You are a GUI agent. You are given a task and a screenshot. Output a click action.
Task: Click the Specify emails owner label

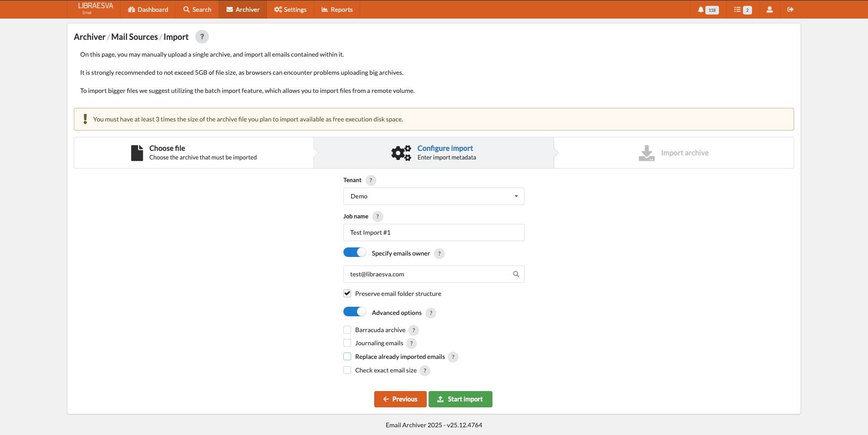pos(401,253)
